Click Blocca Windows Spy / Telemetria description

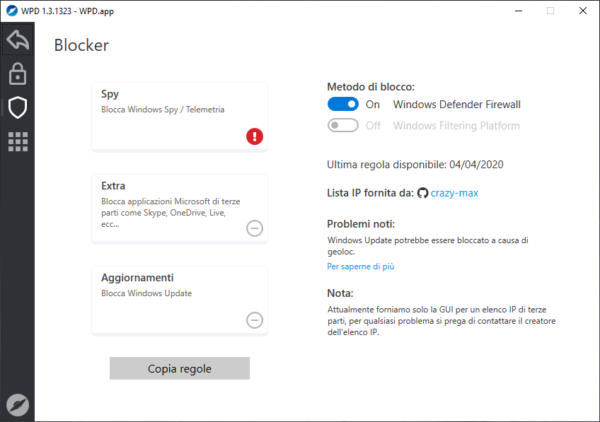point(163,110)
